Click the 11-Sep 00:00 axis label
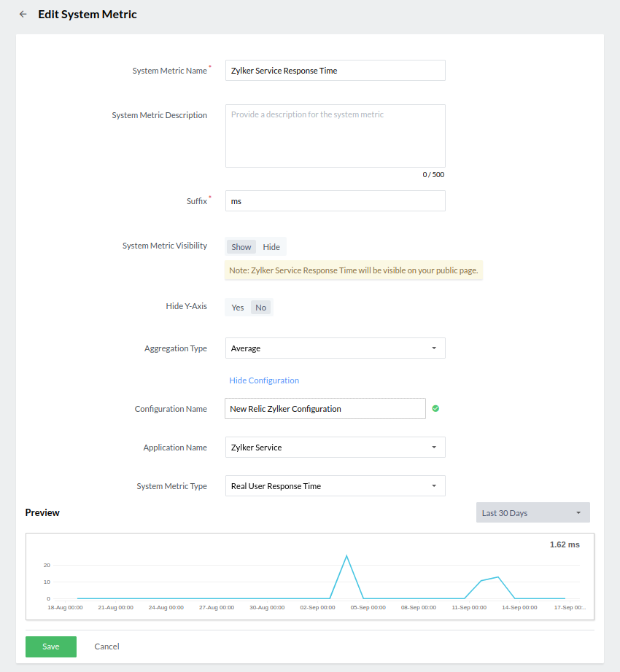 coord(470,607)
